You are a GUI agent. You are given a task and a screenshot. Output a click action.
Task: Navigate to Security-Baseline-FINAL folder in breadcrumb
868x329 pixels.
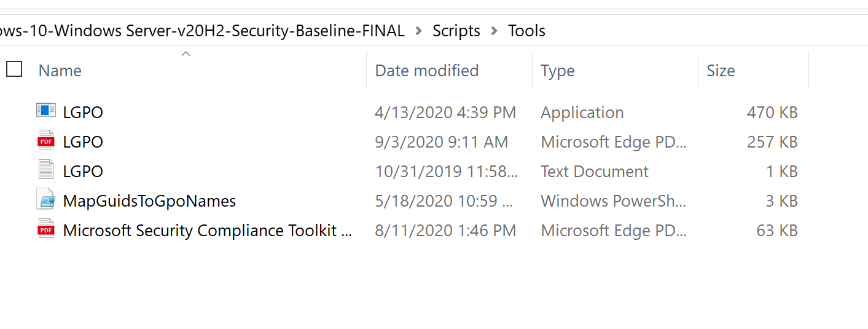[203, 31]
